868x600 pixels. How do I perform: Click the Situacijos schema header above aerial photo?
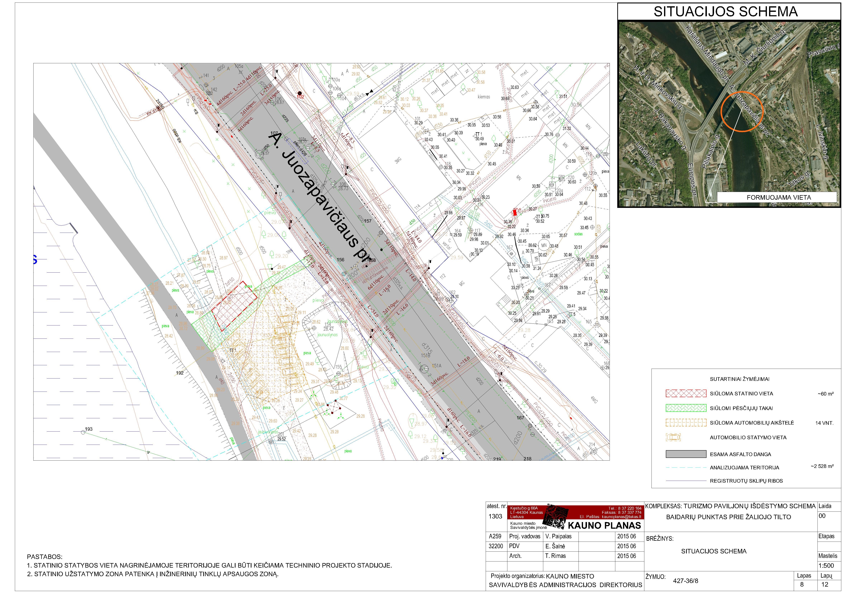point(726,12)
